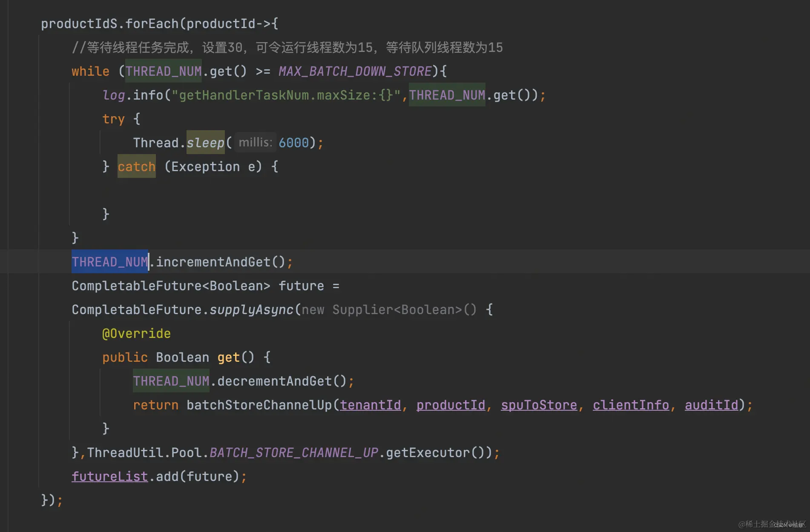This screenshot has height=532, width=810.
Task: Click log.info call text
Action: [x=133, y=95]
